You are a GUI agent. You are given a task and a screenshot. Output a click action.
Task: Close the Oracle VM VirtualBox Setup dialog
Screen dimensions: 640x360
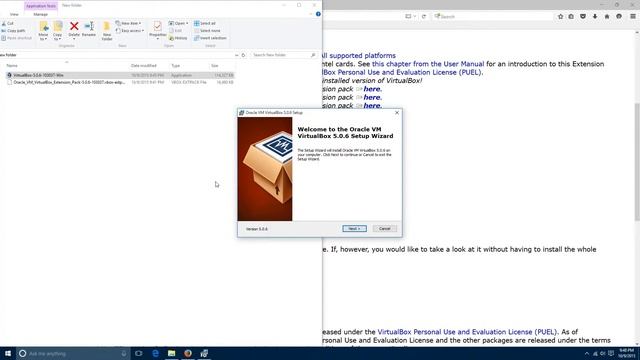pyautogui.click(x=397, y=113)
